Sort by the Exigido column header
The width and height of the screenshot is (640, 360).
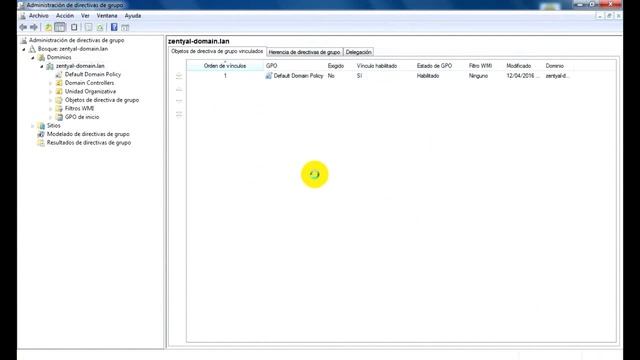[340, 66]
